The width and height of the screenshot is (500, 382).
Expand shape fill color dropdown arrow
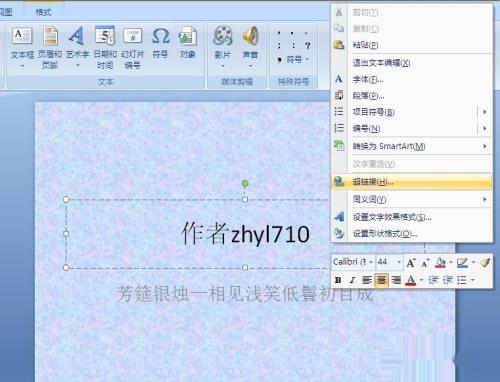pyautogui.click(x=451, y=263)
